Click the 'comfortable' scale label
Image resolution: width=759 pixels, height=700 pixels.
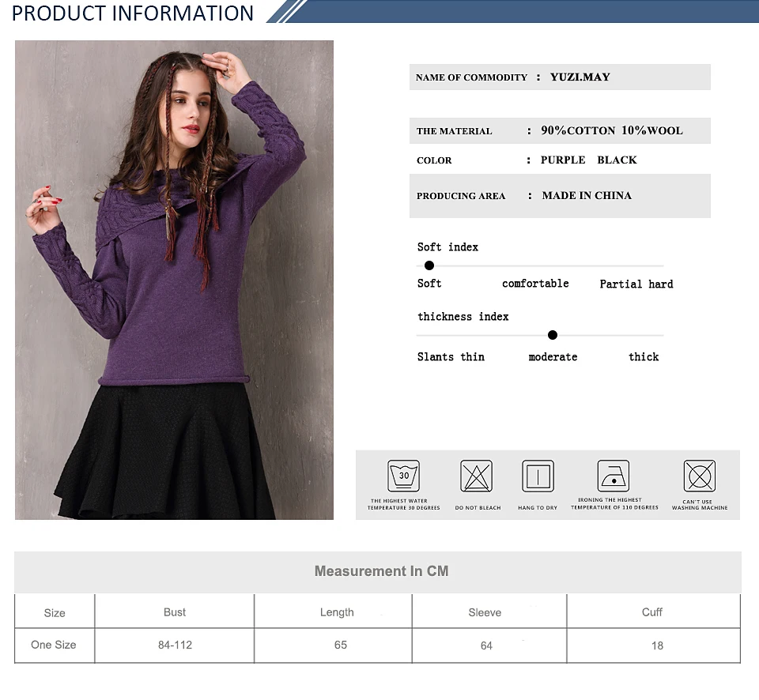tap(535, 284)
